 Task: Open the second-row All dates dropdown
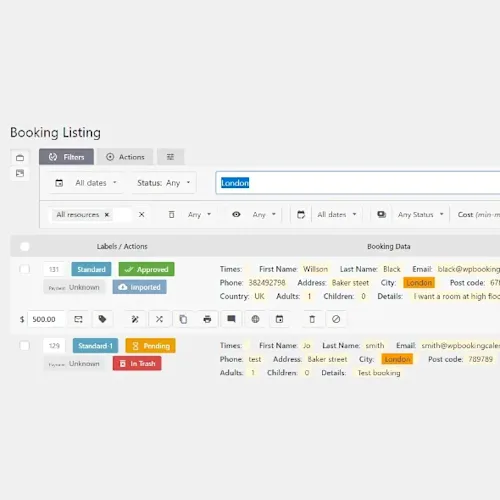point(337,215)
